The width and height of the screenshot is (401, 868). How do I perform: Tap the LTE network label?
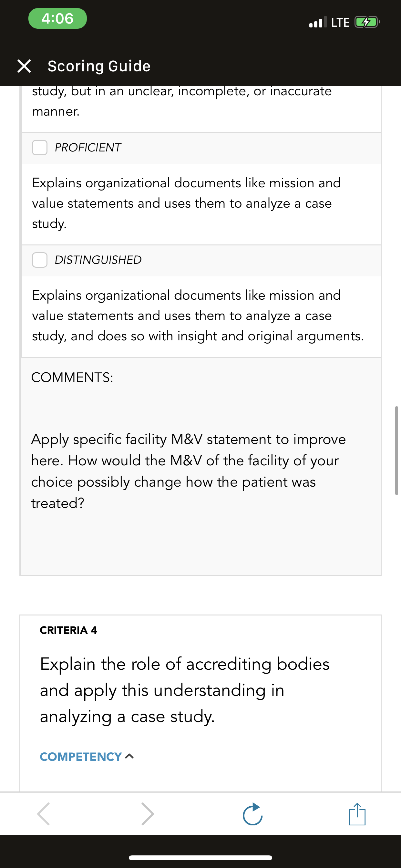pos(340,22)
